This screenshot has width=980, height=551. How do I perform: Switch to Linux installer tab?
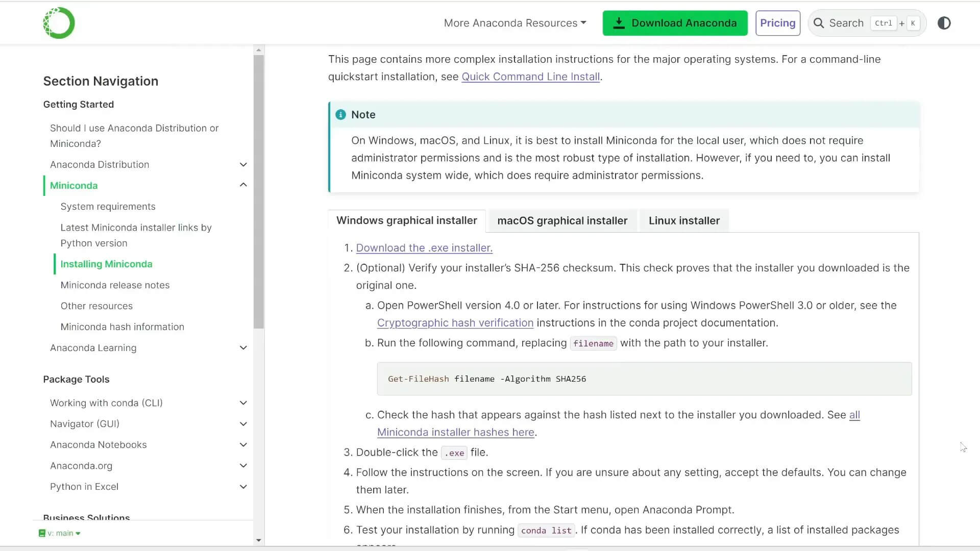[x=683, y=220]
